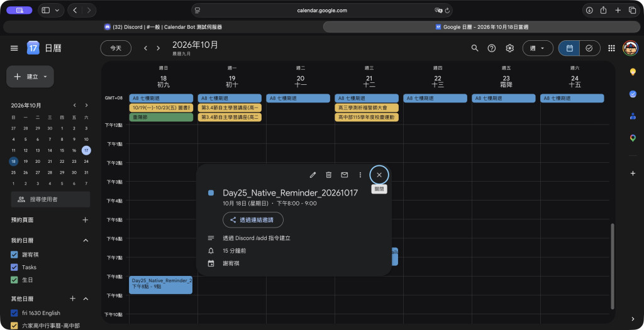The width and height of the screenshot is (644, 330).
Task: Toggle Tasks calendar checkbox
Action: pos(14,267)
